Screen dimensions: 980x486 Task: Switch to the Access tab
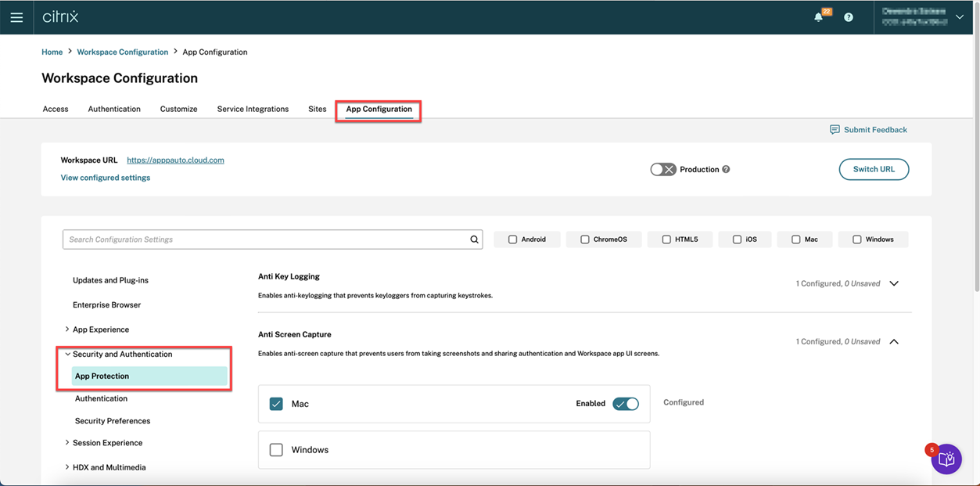coord(56,109)
